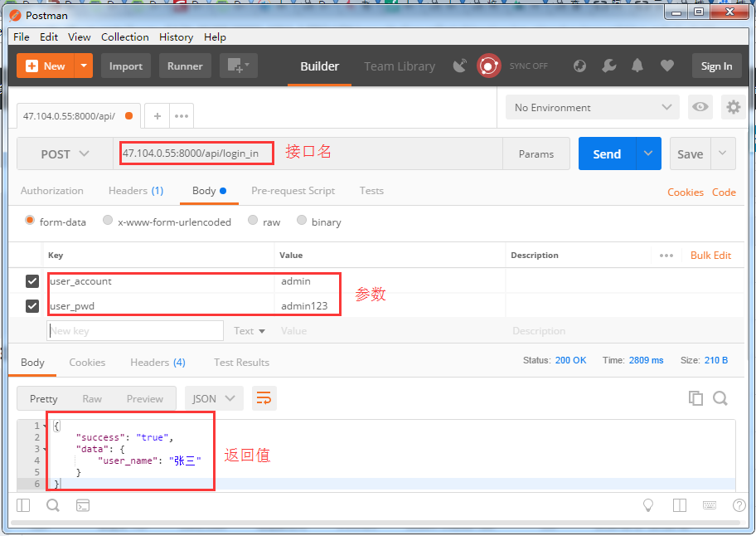Screen dimensions: 756x536
Task: Open Bulk Edit link
Action: (x=710, y=256)
